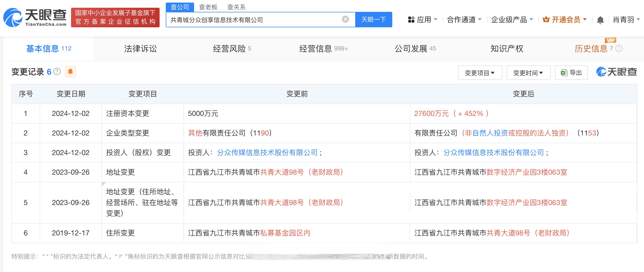Click 住所变更 in row 6
Screen dimensions: 644x272
click(120, 233)
